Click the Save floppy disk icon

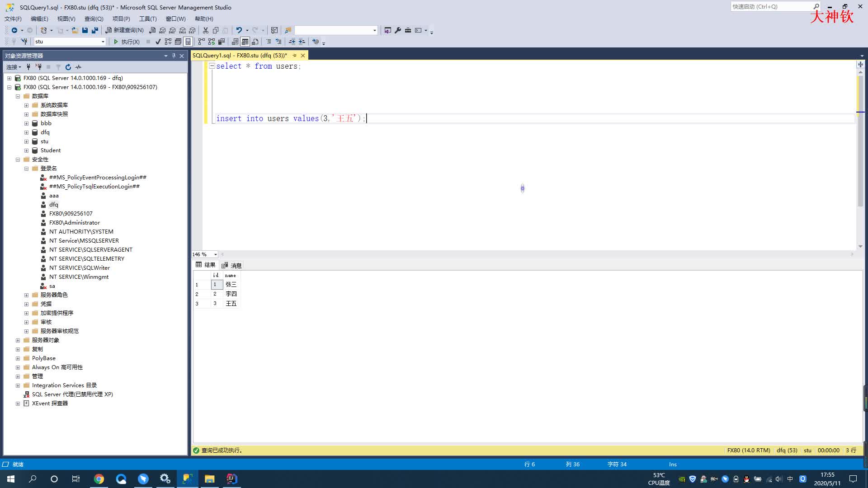point(85,30)
